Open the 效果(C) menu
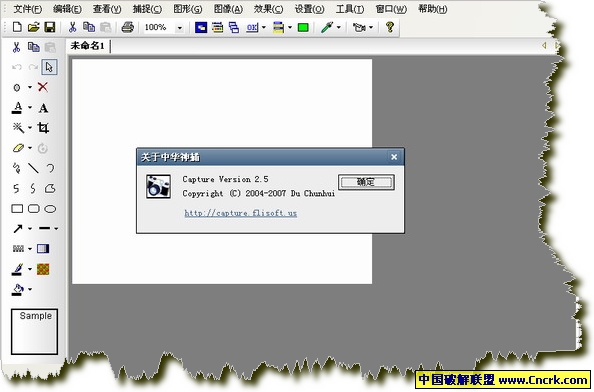The height and width of the screenshot is (392, 594). (x=268, y=9)
